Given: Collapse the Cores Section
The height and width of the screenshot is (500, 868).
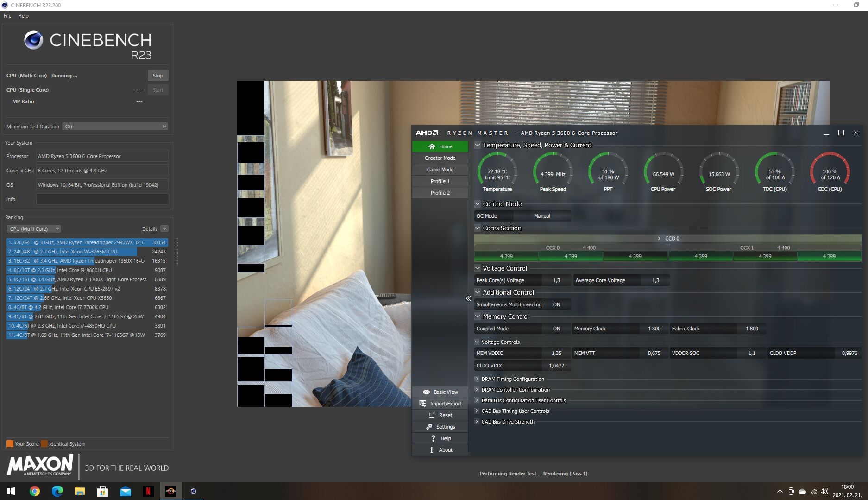Looking at the screenshot, I should click(478, 228).
